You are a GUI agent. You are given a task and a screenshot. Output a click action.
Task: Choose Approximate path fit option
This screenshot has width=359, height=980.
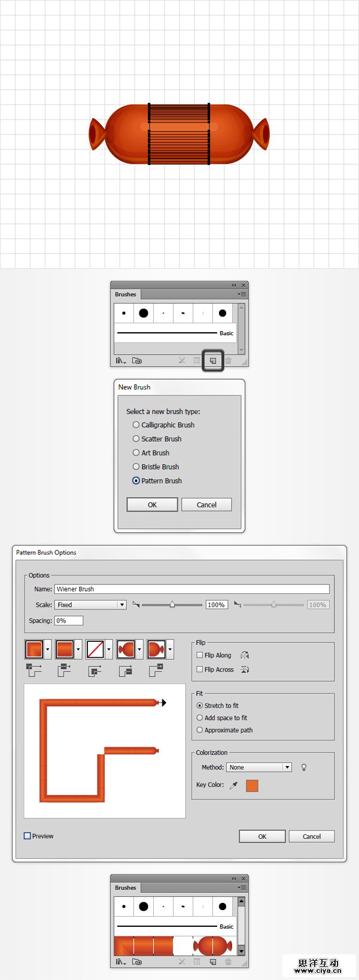[x=200, y=730]
